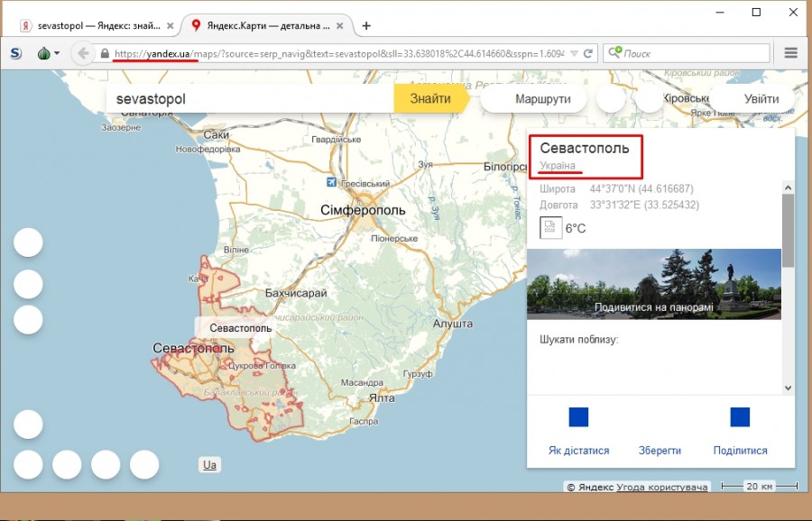This screenshot has height=521, width=812.
Task: Click info panel scrollbar down arrow
Action: click(789, 388)
